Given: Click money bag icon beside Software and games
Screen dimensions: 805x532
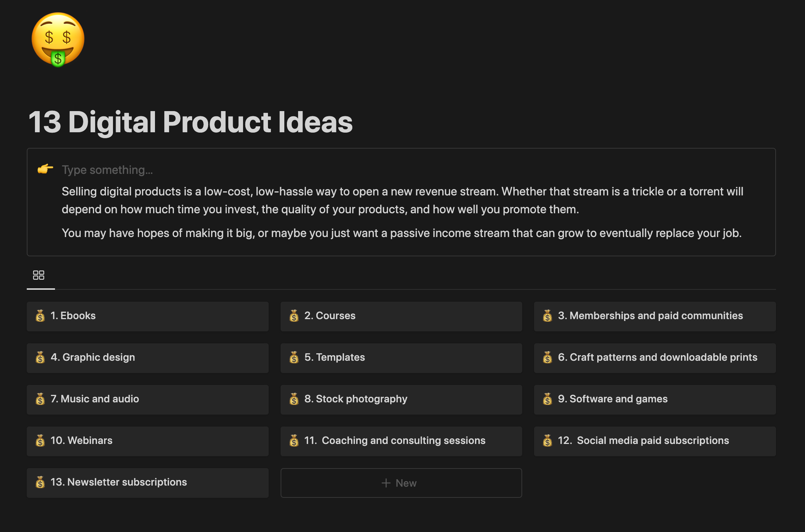Looking at the screenshot, I should tap(547, 399).
